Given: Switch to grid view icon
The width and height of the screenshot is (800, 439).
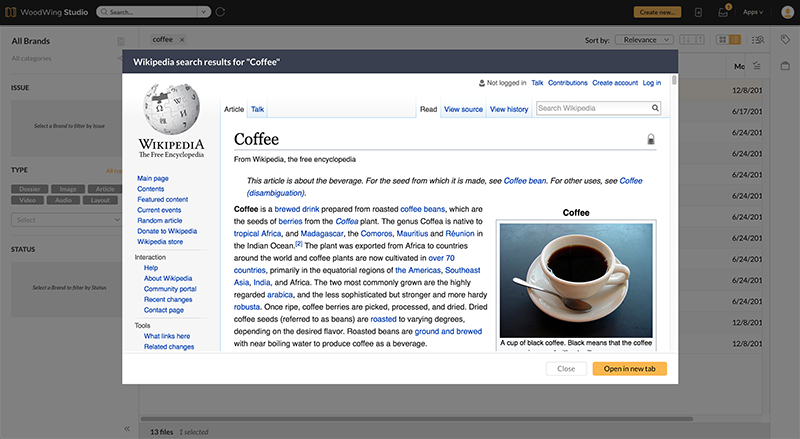Looking at the screenshot, I should [x=721, y=40].
